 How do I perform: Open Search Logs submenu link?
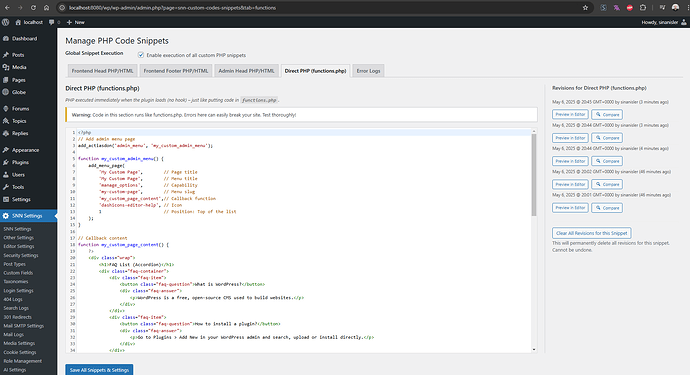coord(16,308)
